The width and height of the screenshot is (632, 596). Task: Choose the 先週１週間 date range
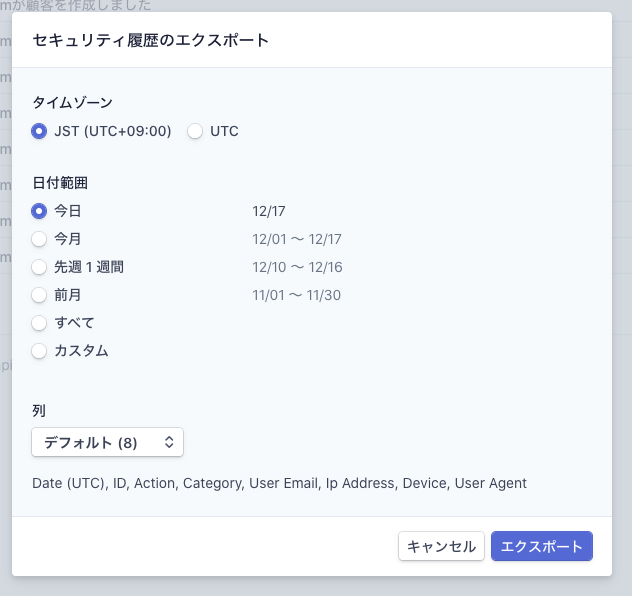pyautogui.click(x=40, y=267)
